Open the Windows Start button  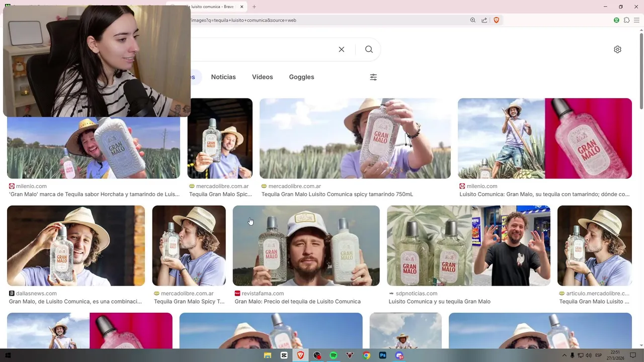coord(8,355)
